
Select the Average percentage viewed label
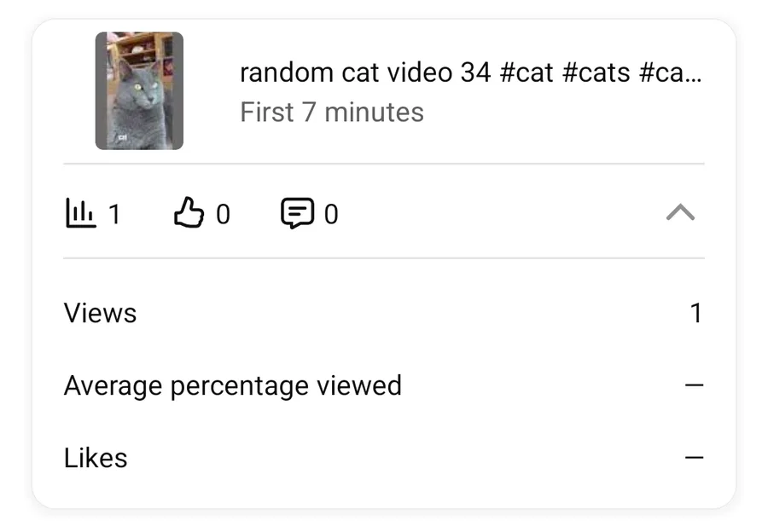click(232, 385)
